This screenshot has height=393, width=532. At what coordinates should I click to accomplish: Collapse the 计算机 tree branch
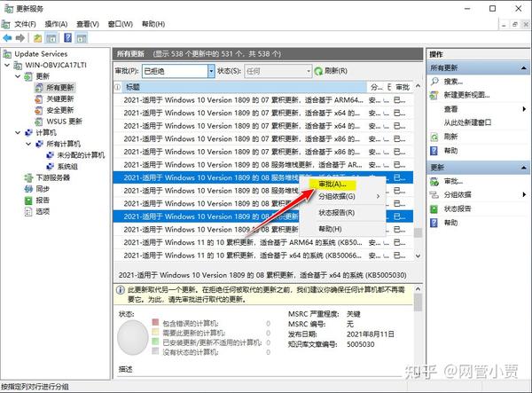[18, 132]
